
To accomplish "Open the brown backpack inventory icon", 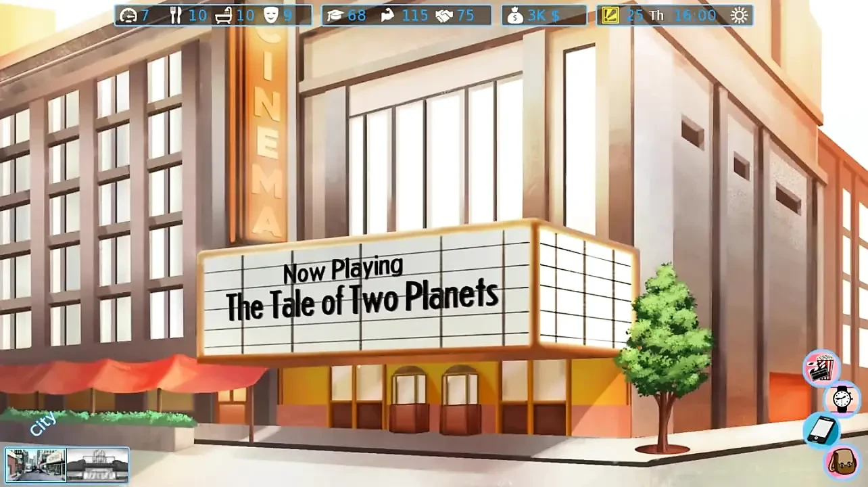I will [842, 462].
